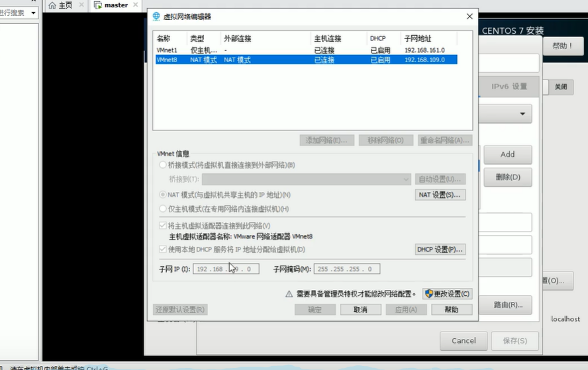Switch to the master tab
This screenshot has height=370, width=588.
click(x=115, y=5)
